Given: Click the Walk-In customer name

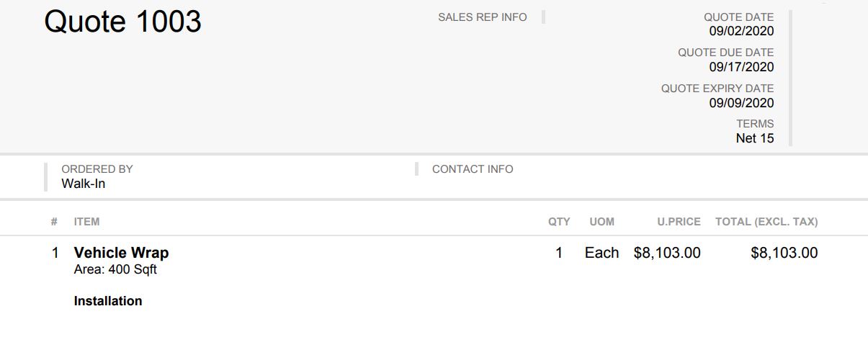Looking at the screenshot, I should point(84,184).
